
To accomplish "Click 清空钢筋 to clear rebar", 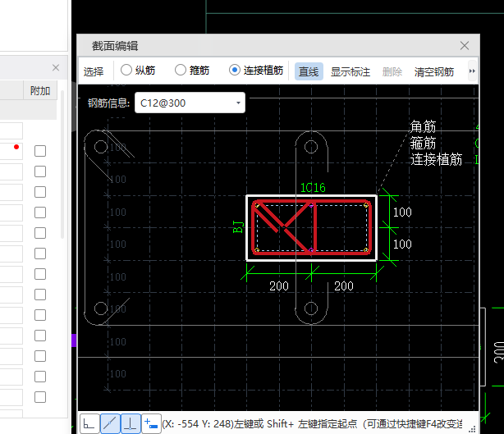I will [434, 71].
